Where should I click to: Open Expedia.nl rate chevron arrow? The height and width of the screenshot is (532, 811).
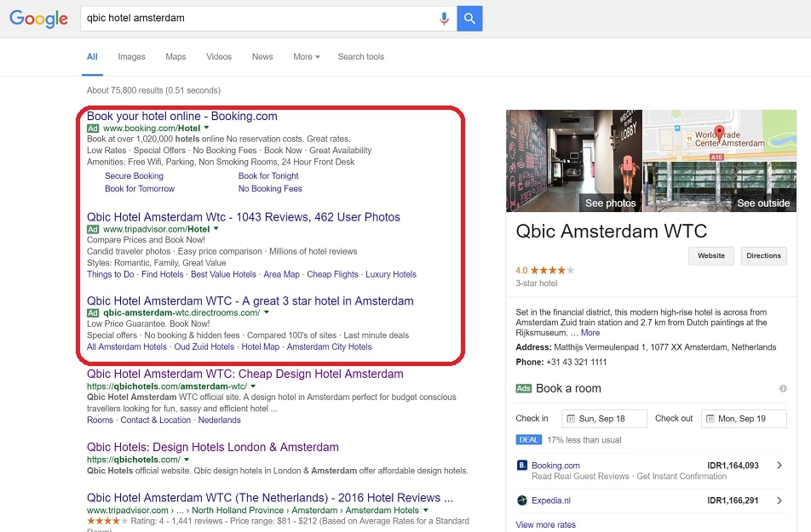[x=779, y=501]
